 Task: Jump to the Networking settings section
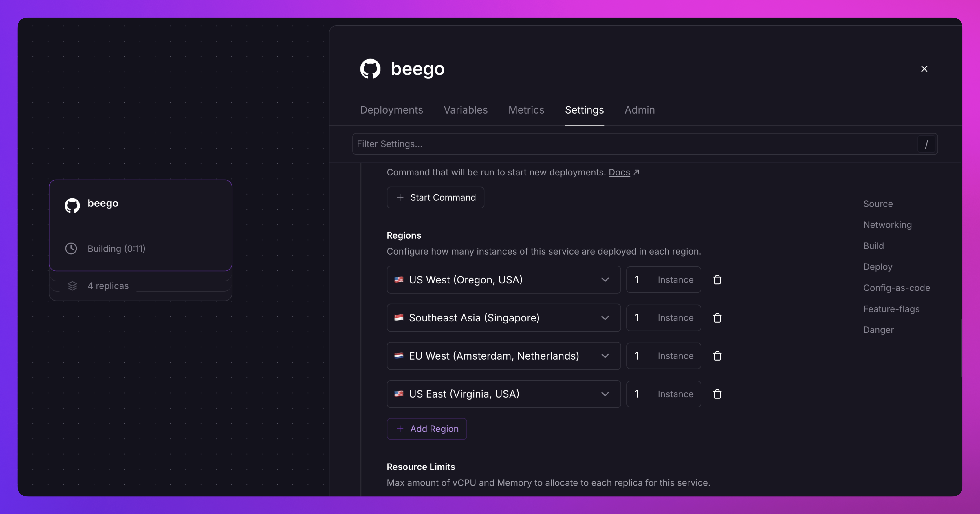pyautogui.click(x=888, y=225)
